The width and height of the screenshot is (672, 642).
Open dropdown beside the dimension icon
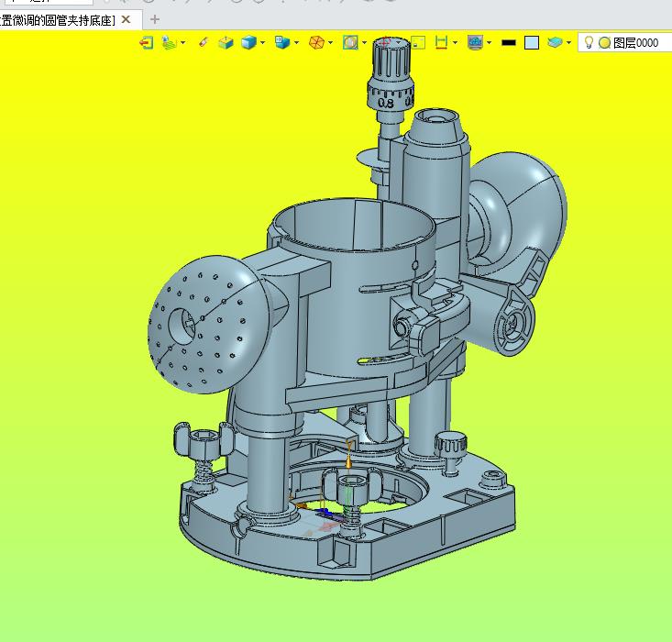[x=455, y=43]
